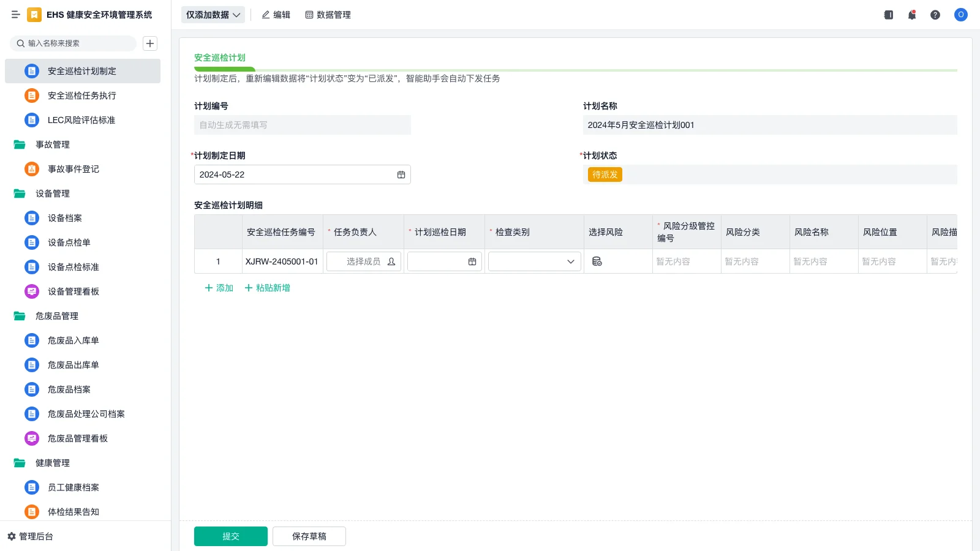This screenshot has width=980, height=551.
Task: 点击顶部帮助问号图标
Action: [935, 15]
